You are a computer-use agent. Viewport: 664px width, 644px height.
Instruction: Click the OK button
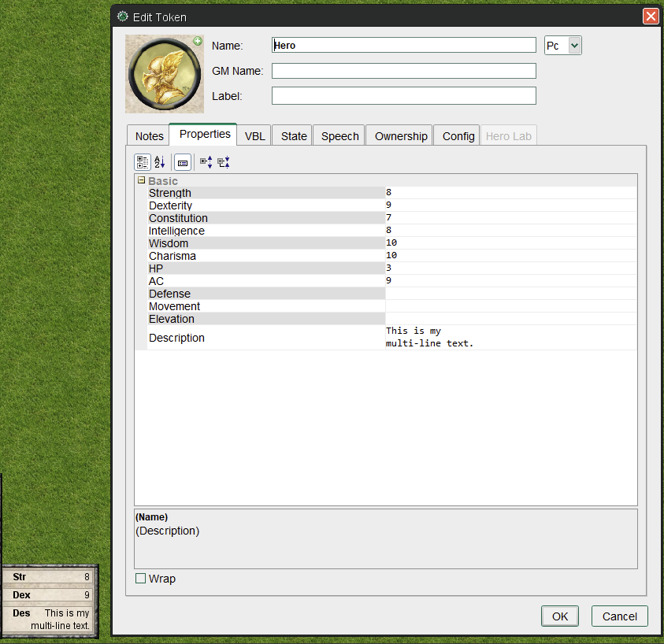tap(560, 616)
